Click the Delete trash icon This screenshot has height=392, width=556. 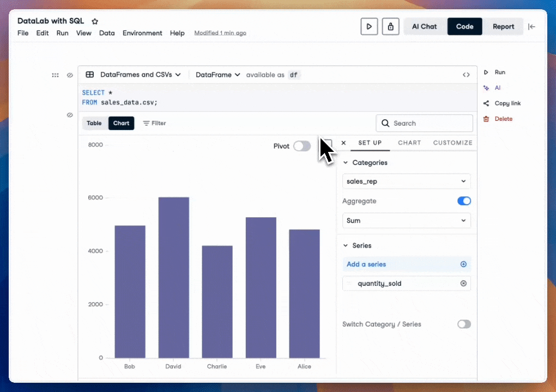[x=486, y=119]
